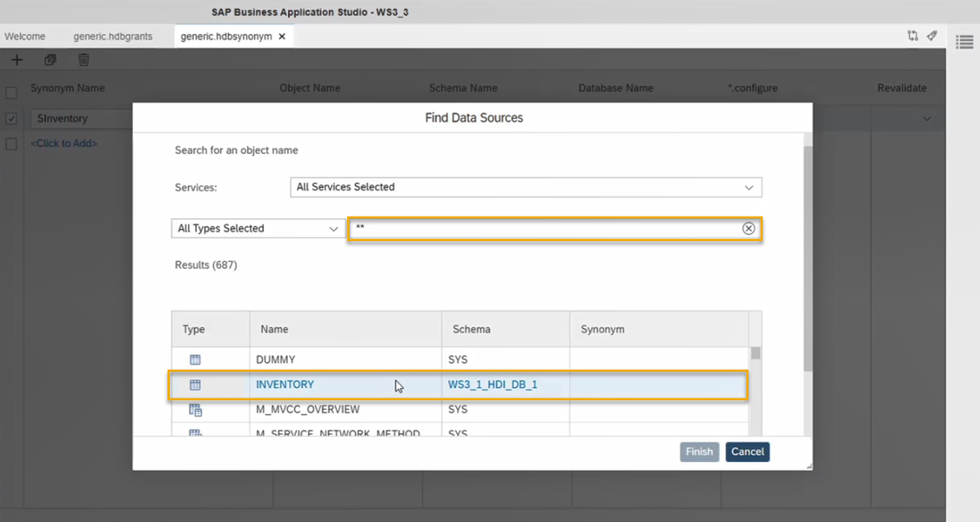Viewport: 980px width, 522px height.
Task: Click the Finish button
Action: pos(700,452)
